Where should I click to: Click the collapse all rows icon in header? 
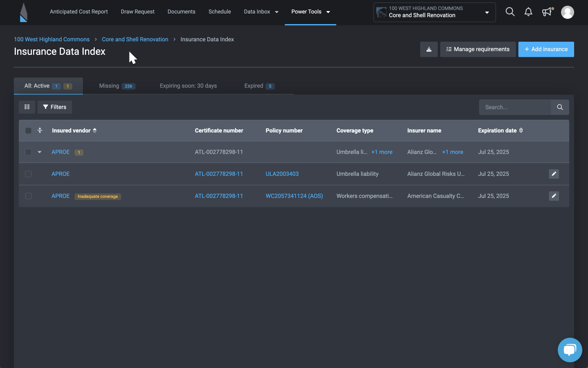click(40, 130)
